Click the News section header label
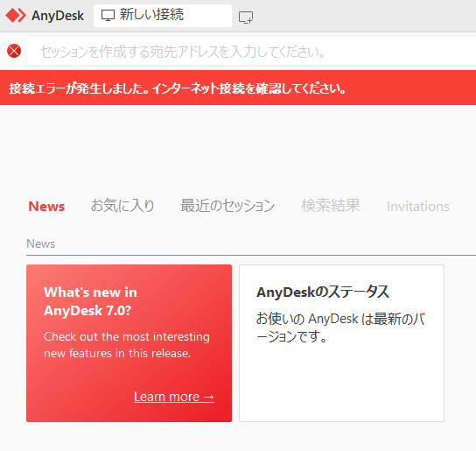 tap(40, 243)
